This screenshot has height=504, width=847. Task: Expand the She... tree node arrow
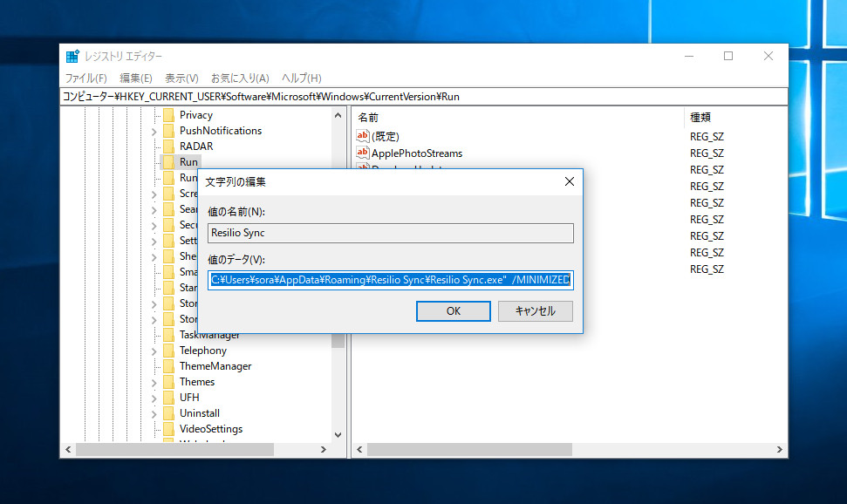(154, 256)
